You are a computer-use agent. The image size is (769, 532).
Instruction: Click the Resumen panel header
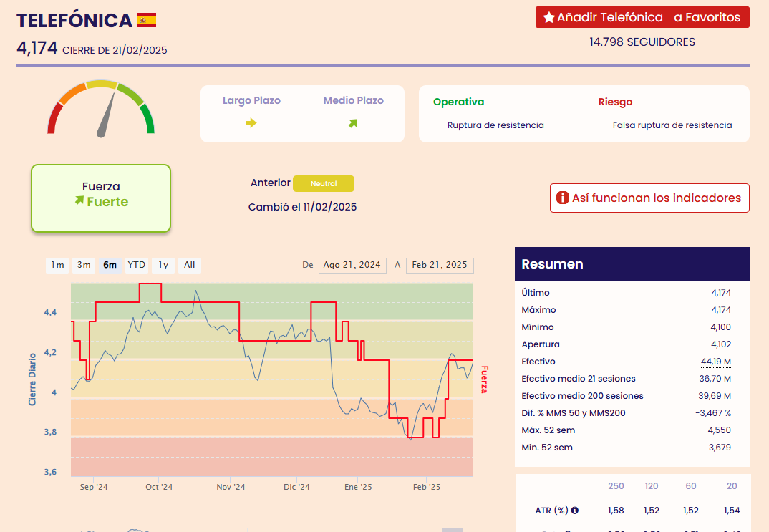[632, 263]
